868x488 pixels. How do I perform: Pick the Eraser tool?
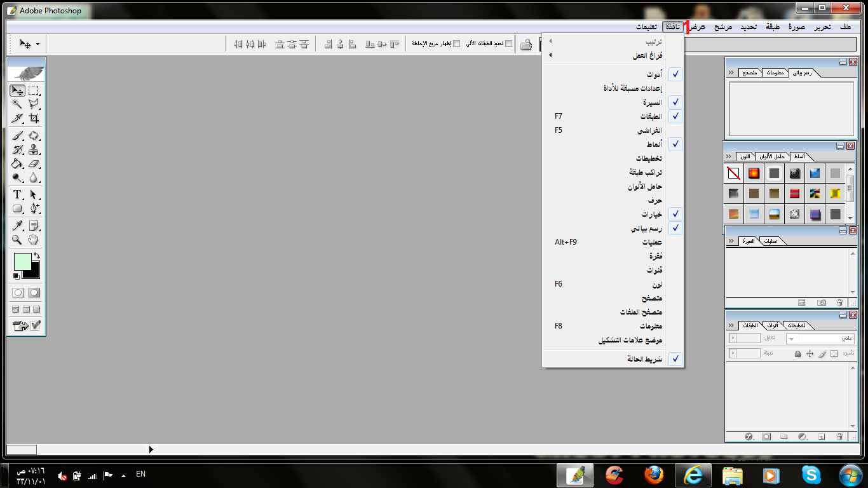tap(34, 164)
